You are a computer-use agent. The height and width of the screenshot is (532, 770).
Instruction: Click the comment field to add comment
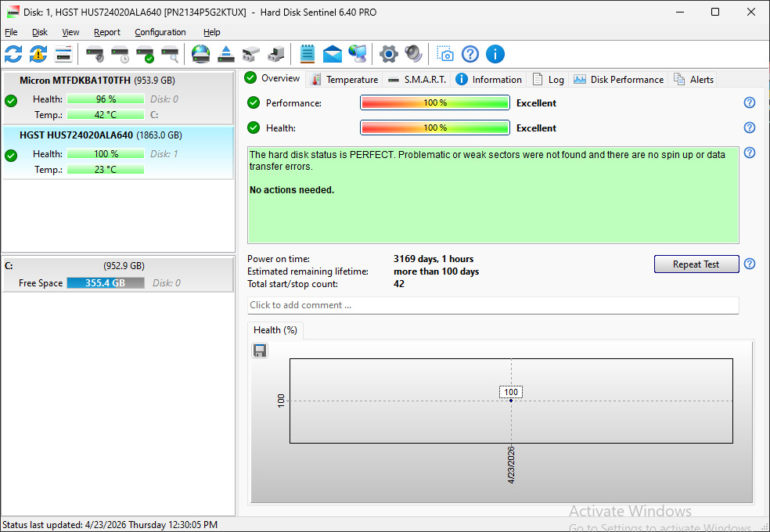click(493, 305)
